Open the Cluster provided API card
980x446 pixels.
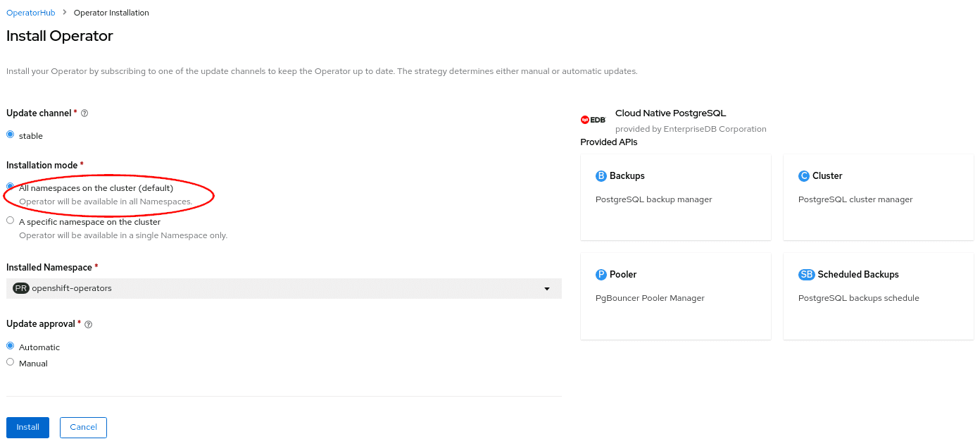[878, 197]
